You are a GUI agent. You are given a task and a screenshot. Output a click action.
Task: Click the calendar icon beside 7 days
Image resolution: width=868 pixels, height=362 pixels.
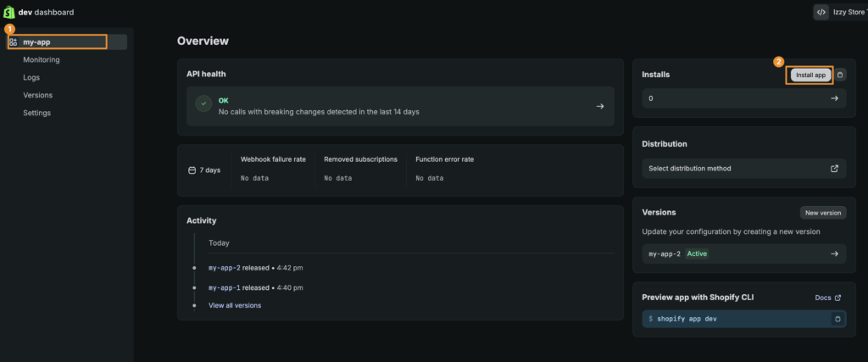click(192, 170)
